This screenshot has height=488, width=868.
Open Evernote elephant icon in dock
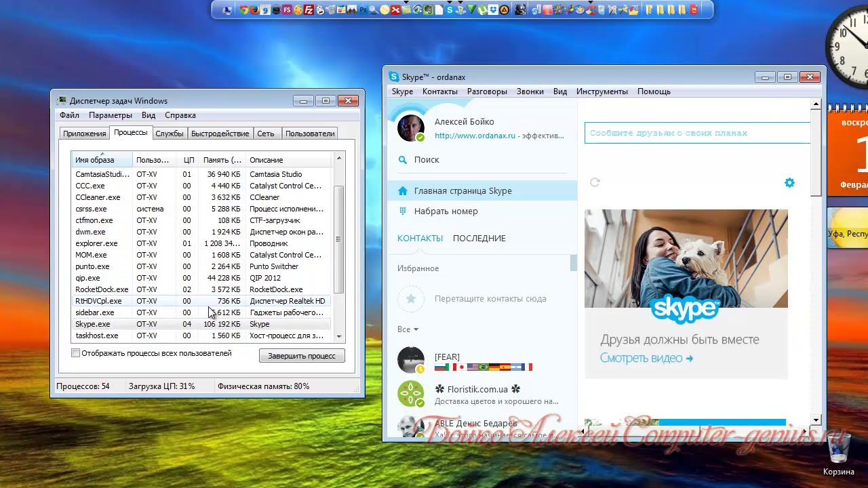[x=428, y=9]
